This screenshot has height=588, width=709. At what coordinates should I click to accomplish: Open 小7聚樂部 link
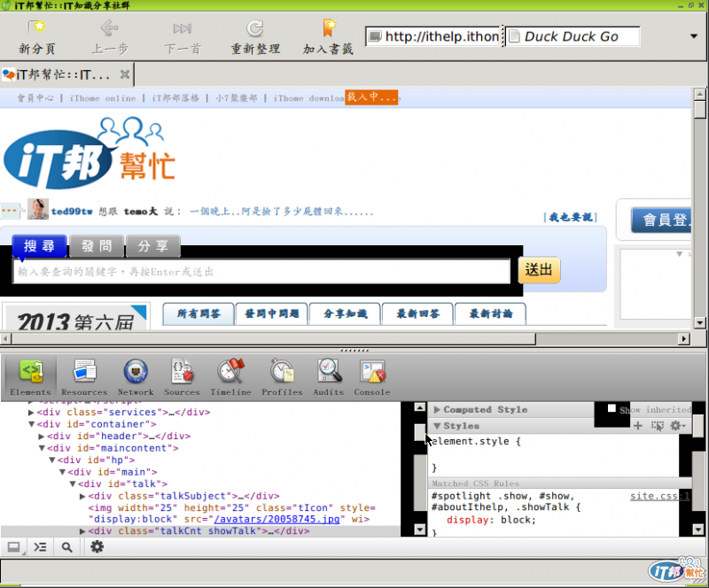pyautogui.click(x=236, y=98)
